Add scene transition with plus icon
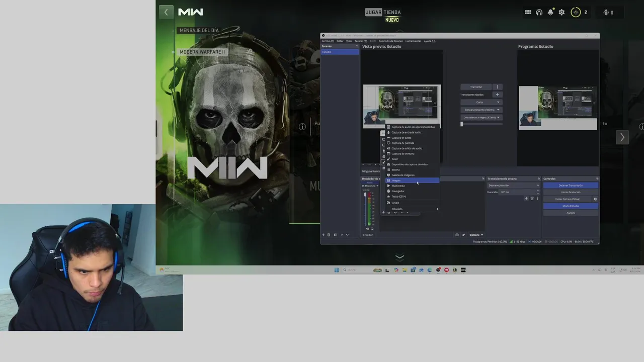The width and height of the screenshot is (644, 362). [526, 199]
